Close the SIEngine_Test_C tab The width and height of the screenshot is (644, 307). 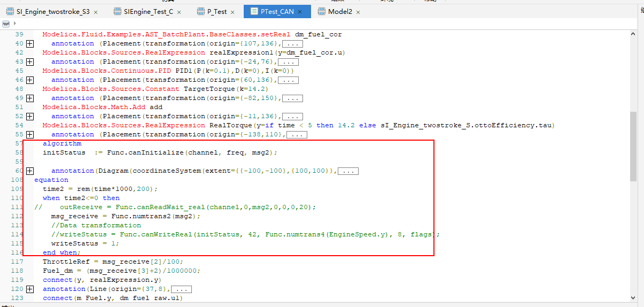coord(179,12)
